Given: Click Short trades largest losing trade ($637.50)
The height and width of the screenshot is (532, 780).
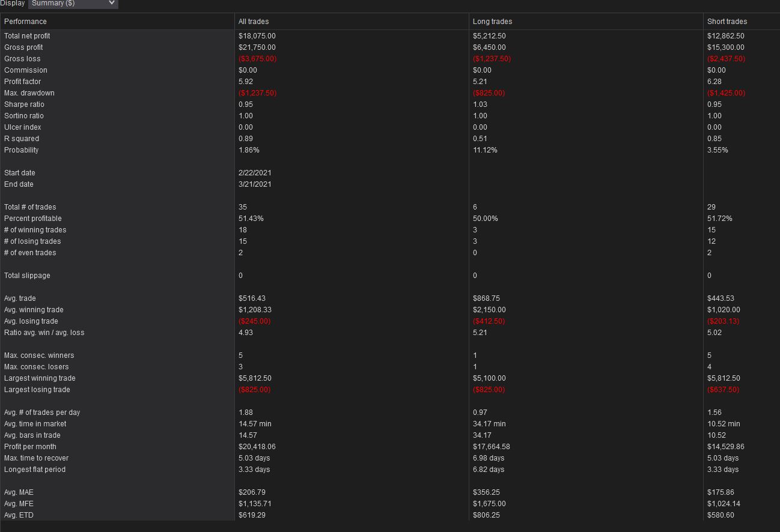Looking at the screenshot, I should pos(724,390).
